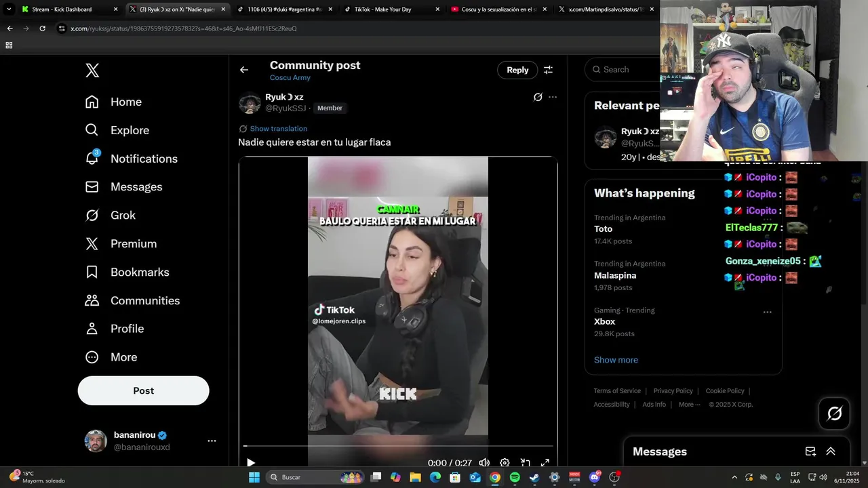
Task: Click the video progress bar
Action: tap(398, 446)
